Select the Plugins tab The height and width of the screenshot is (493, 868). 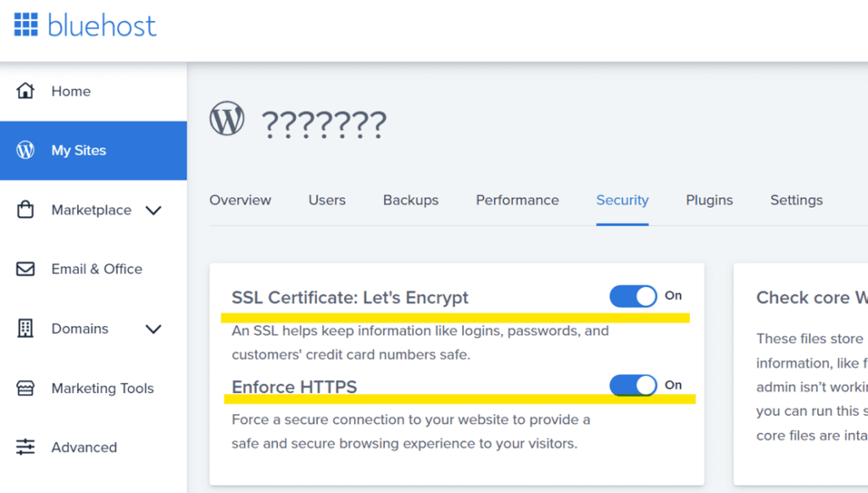coord(709,200)
